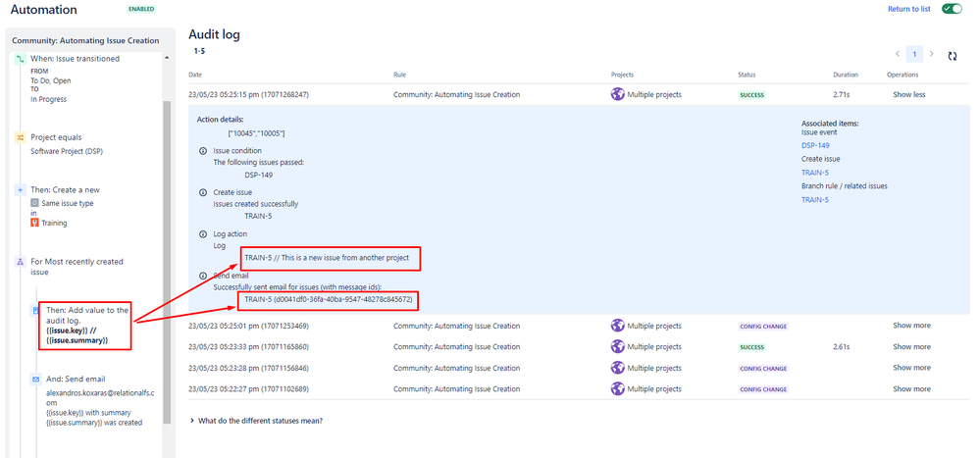Click the rule sidebar scrollbar
The image size is (980, 458).
pos(166,263)
